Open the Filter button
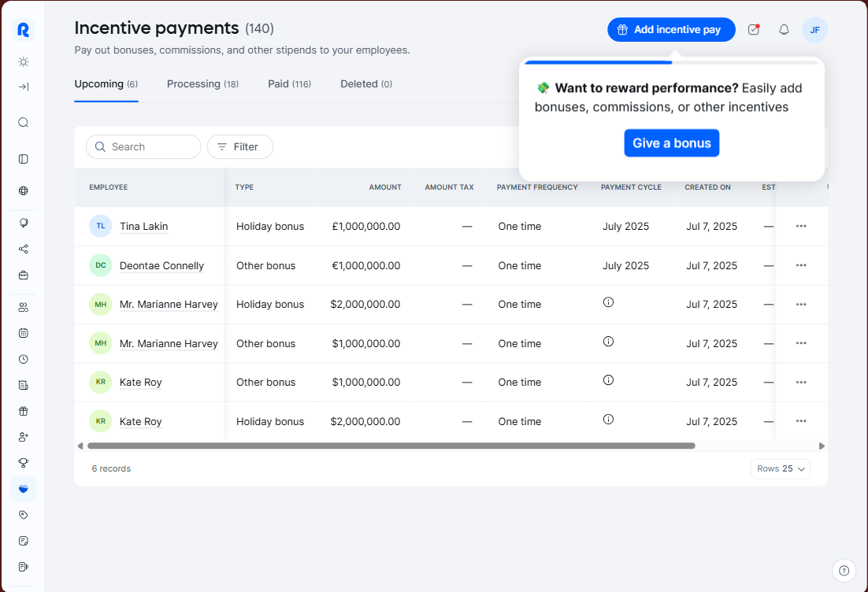This screenshot has height=592, width=868. [239, 147]
